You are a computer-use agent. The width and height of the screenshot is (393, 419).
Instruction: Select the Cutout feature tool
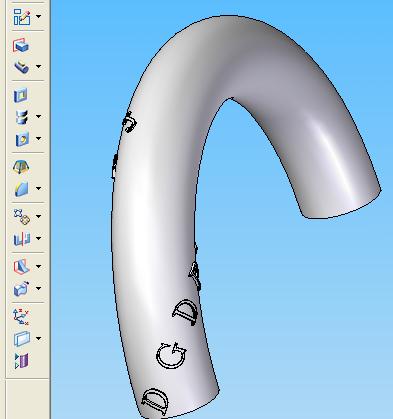click(x=20, y=96)
